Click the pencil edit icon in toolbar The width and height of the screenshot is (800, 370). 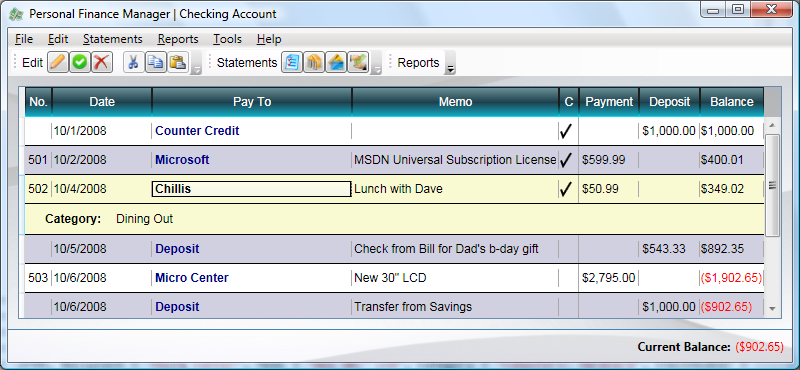(x=58, y=62)
